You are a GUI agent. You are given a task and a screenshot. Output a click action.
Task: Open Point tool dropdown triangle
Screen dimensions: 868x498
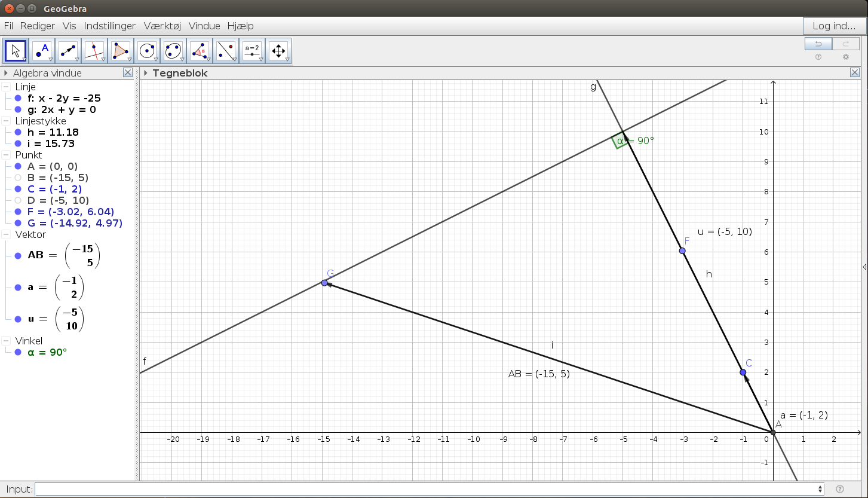point(51,59)
